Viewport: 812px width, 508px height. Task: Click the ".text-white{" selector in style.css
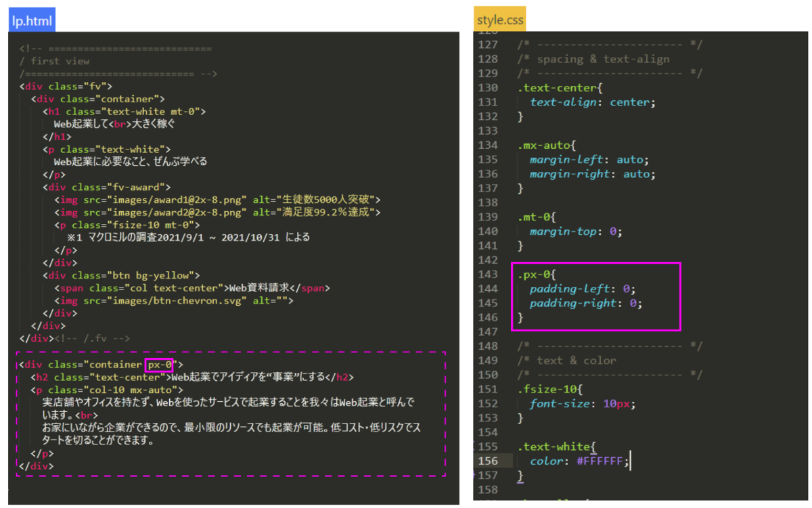click(x=556, y=446)
